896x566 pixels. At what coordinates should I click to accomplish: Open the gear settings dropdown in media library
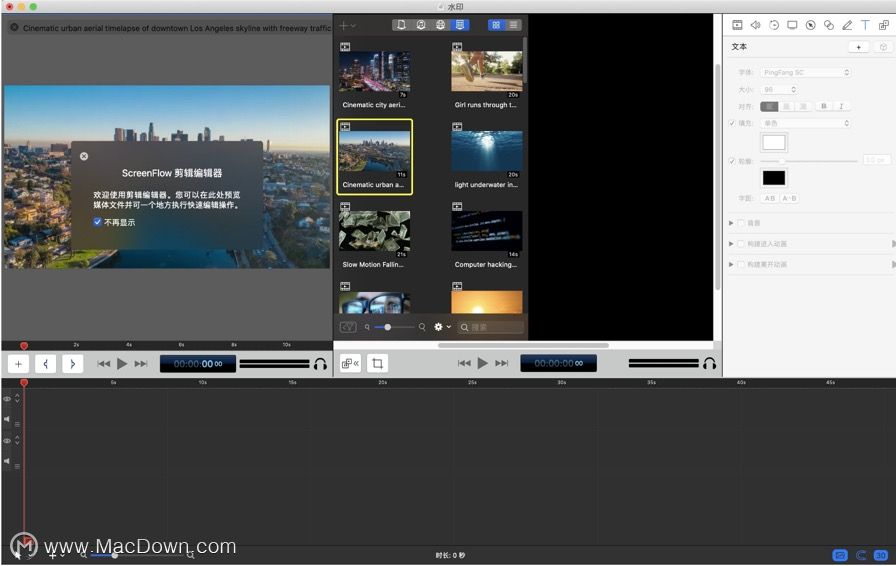pos(442,327)
